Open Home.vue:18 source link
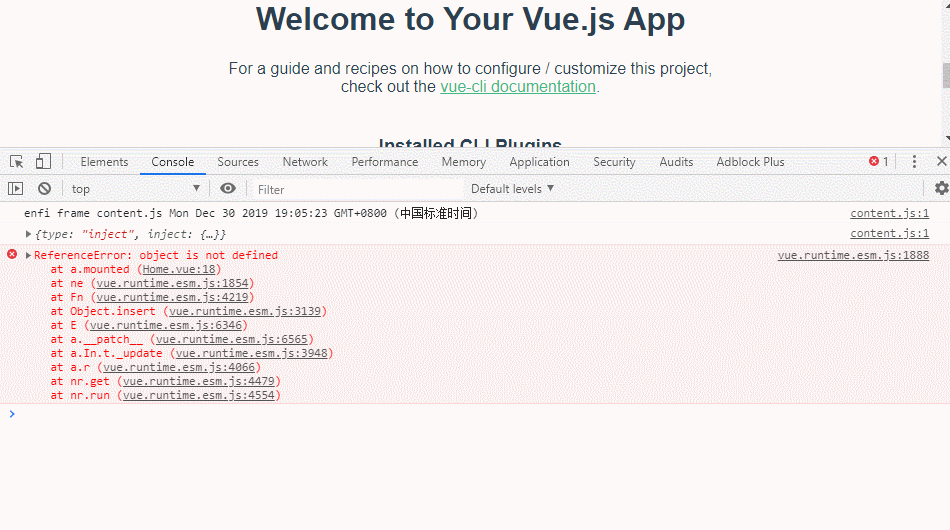This screenshot has width=950, height=530. 179,269
